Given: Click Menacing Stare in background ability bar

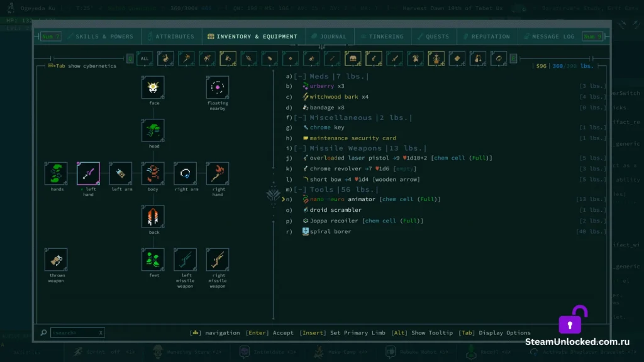Looking at the screenshot, I should pyautogui.click(x=187, y=352).
